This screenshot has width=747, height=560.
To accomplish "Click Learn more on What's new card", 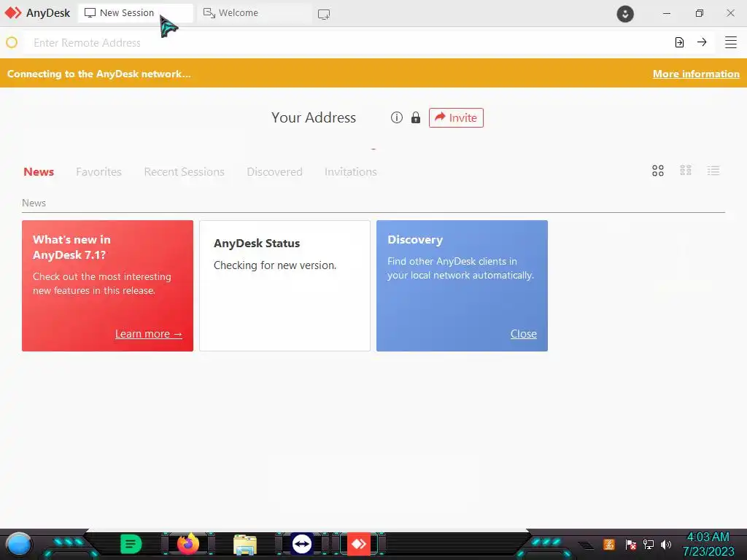I will click(x=149, y=334).
